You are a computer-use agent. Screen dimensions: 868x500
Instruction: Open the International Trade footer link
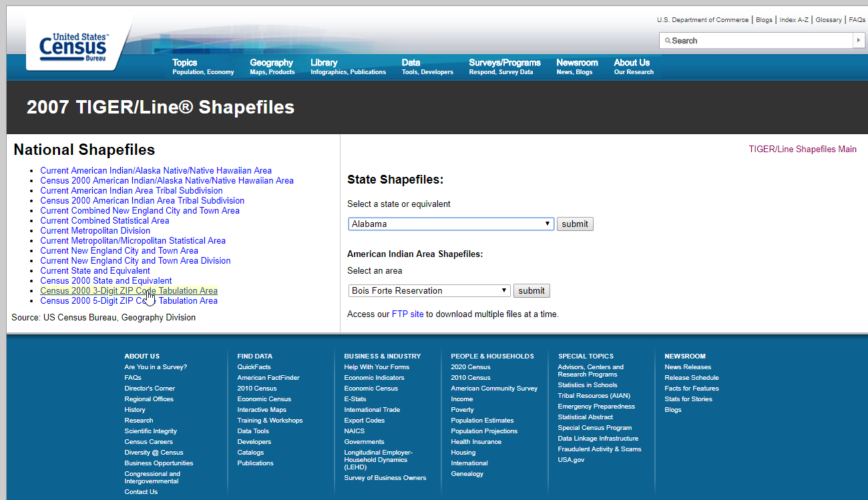click(372, 410)
